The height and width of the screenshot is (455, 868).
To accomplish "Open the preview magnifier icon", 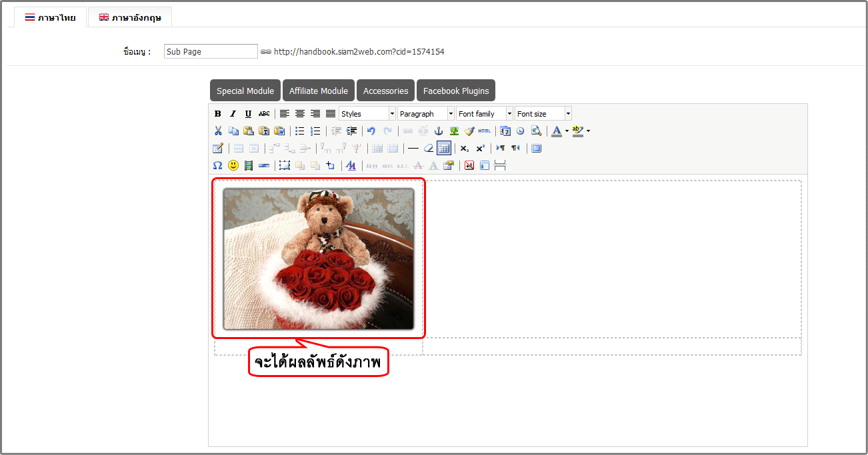I will 535,131.
